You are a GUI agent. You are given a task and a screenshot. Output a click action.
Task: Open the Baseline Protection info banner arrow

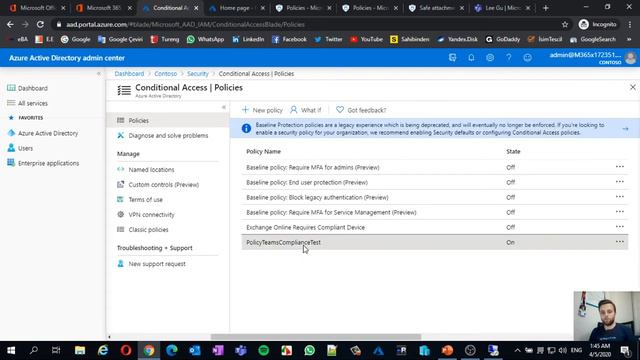pyautogui.click(x=625, y=129)
